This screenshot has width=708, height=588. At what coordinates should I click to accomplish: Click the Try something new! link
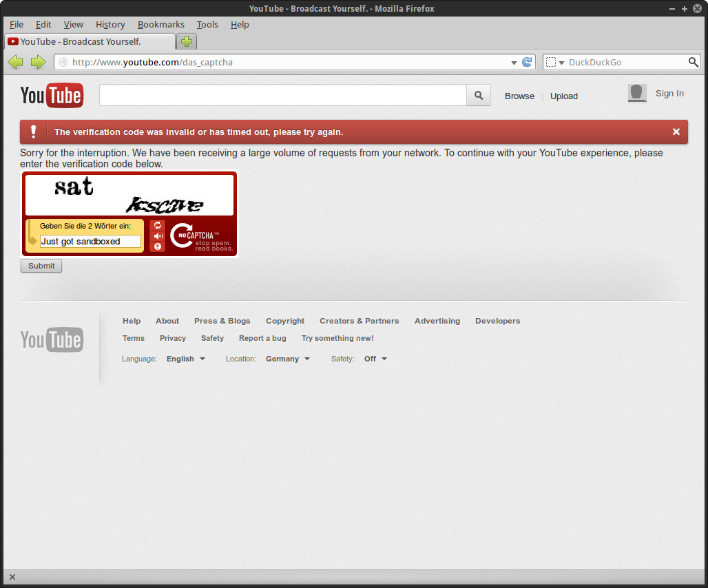[x=337, y=338]
